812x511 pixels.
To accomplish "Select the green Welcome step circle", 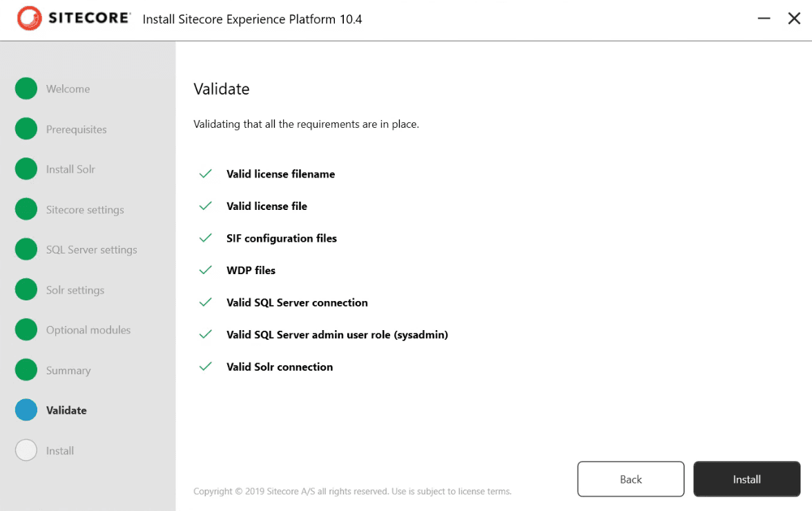I will [x=26, y=88].
